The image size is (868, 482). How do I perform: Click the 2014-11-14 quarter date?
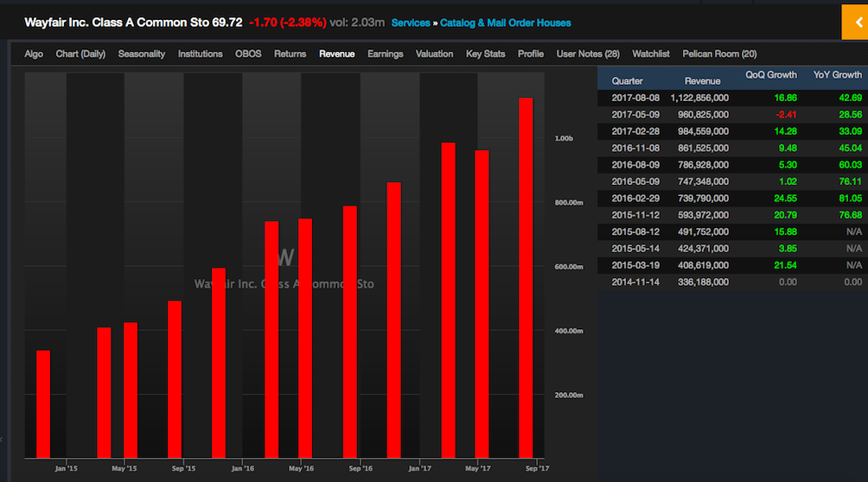tap(635, 282)
